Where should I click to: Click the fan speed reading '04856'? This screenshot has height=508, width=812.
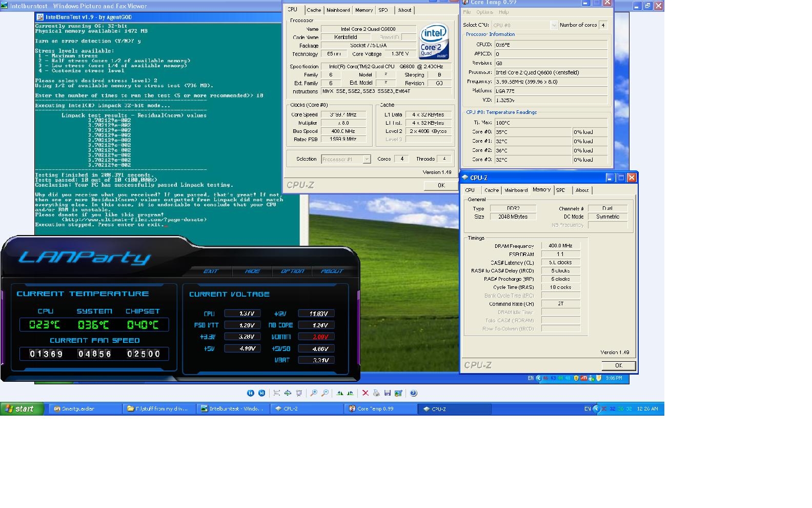click(x=94, y=354)
